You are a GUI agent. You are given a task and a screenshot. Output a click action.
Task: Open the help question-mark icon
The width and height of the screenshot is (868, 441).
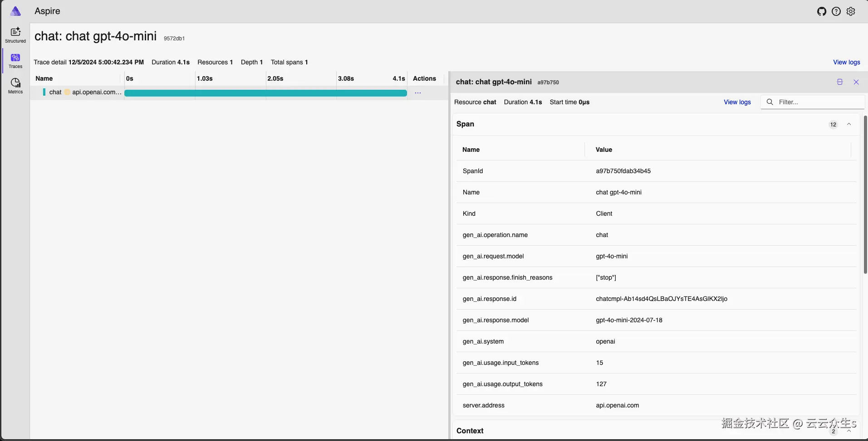(836, 11)
